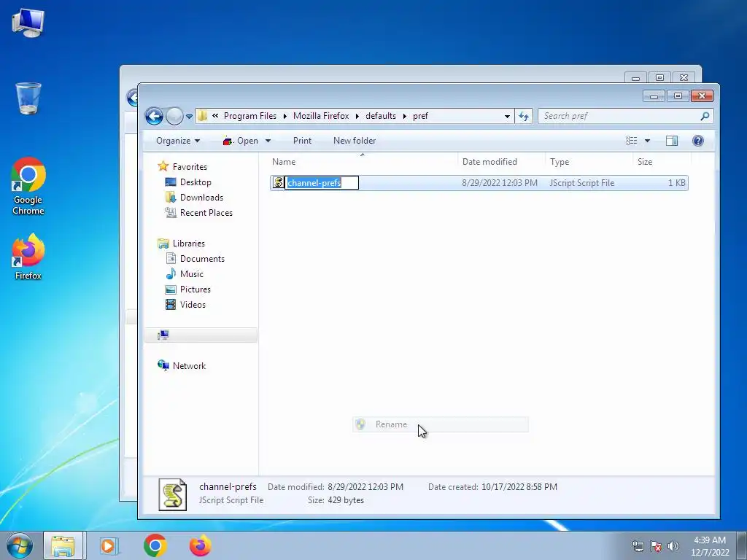Go back with the blue Back arrow

click(155, 116)
